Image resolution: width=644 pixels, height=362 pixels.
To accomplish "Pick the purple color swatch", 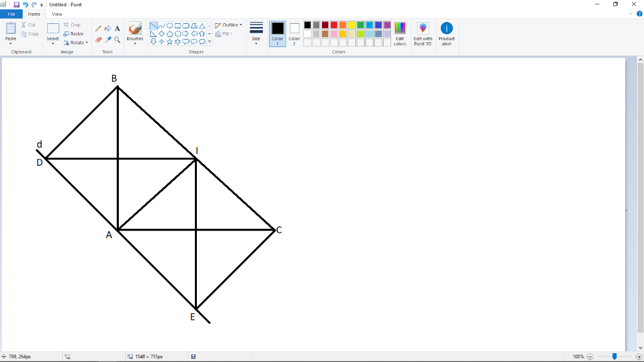I will (x=387, y=25).
